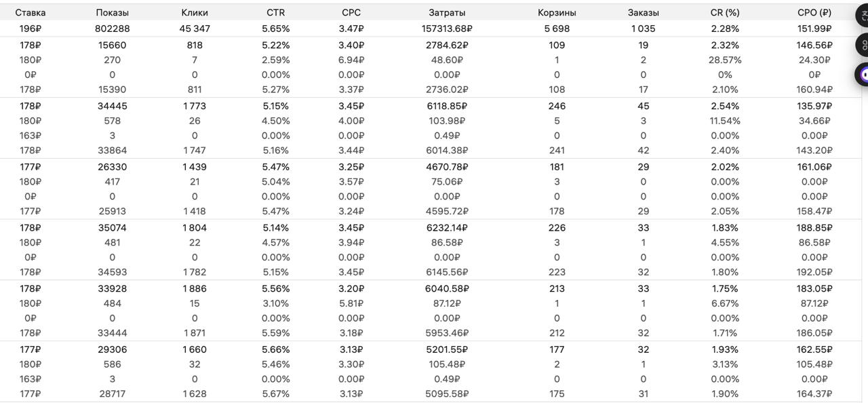
Task: Open the purple assistant floating icon
Action: click(x=863, y=75)
